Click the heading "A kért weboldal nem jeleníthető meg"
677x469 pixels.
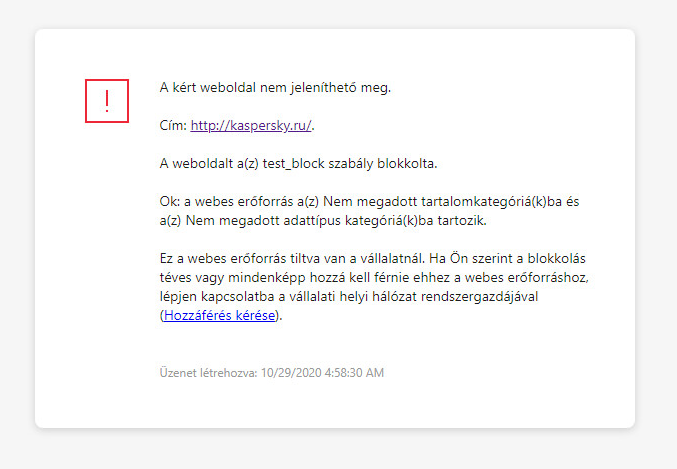tap(275, 87)
